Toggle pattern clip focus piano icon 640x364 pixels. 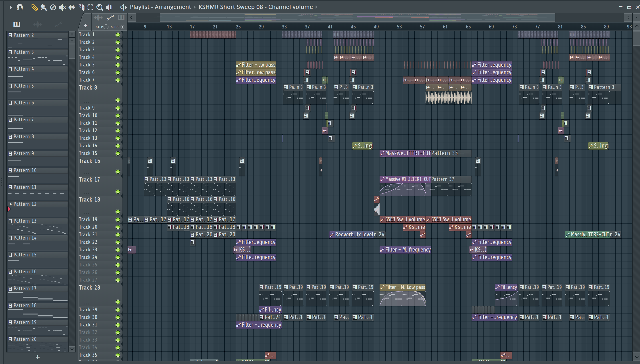click(x=121, y=18)
